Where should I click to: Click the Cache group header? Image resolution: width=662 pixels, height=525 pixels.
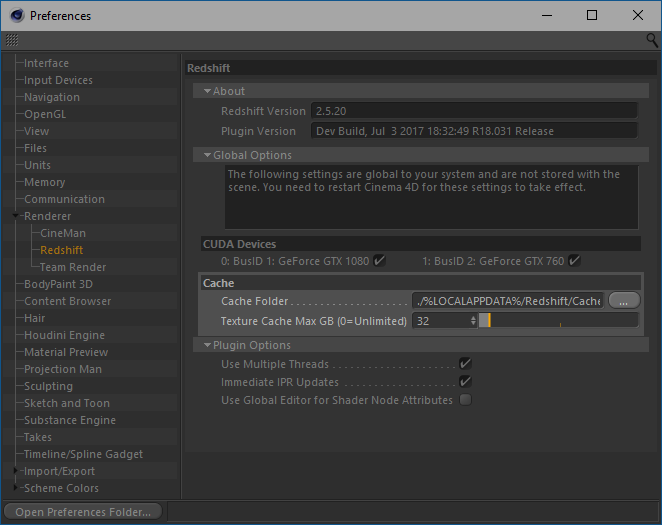pos(421,283)
